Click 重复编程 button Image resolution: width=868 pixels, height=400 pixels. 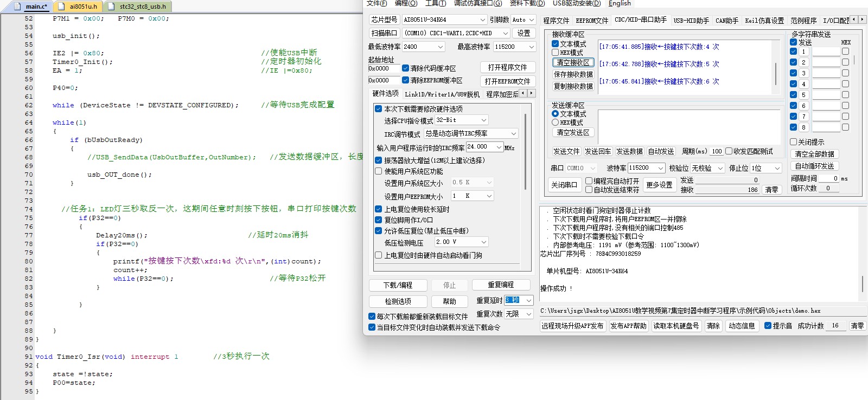point(501,285)
